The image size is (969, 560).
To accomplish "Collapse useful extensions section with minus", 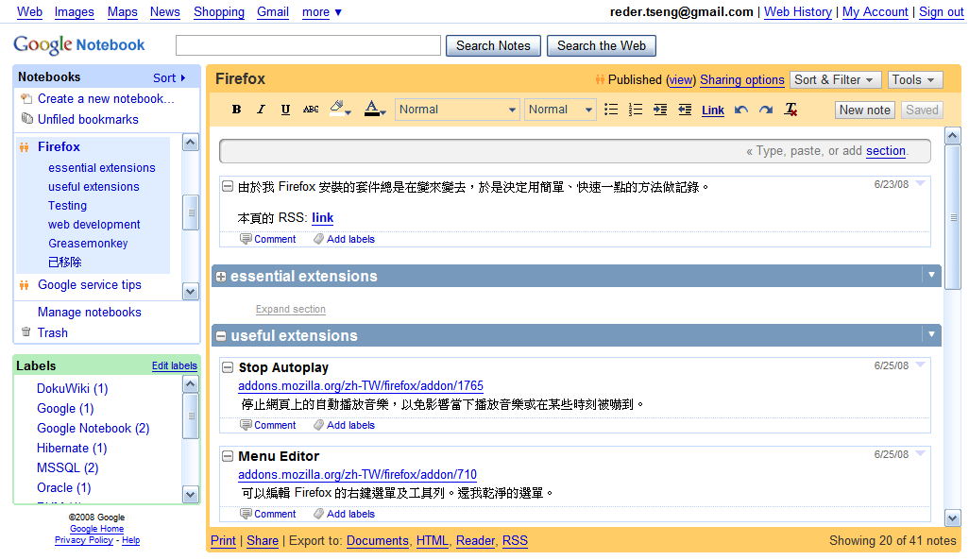I will click(221, 336).
